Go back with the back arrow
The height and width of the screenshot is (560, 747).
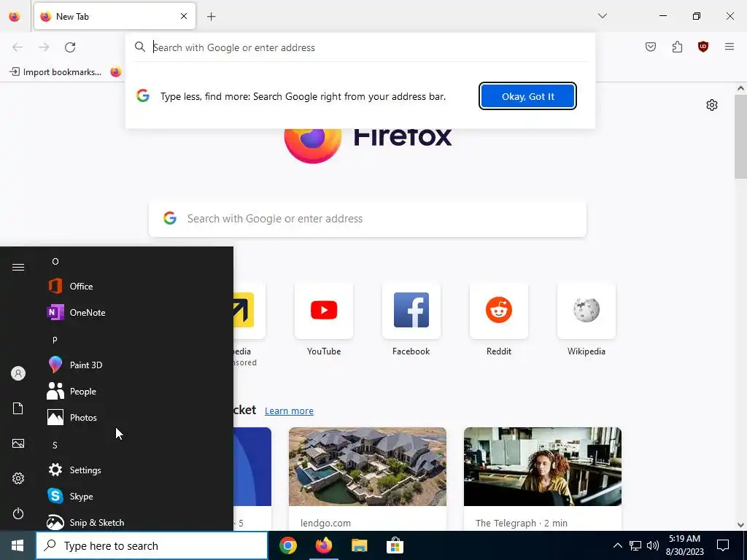pyautogui.click(x=18, y=47)
